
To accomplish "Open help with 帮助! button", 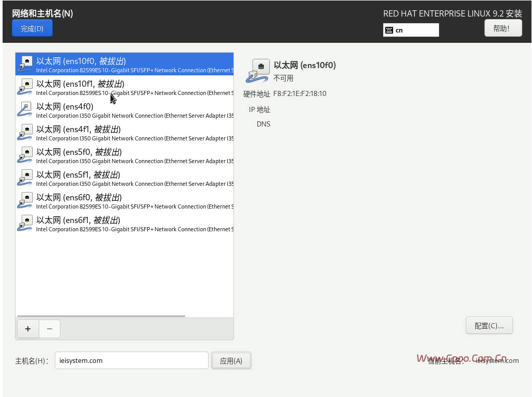I will coord(503,28).
